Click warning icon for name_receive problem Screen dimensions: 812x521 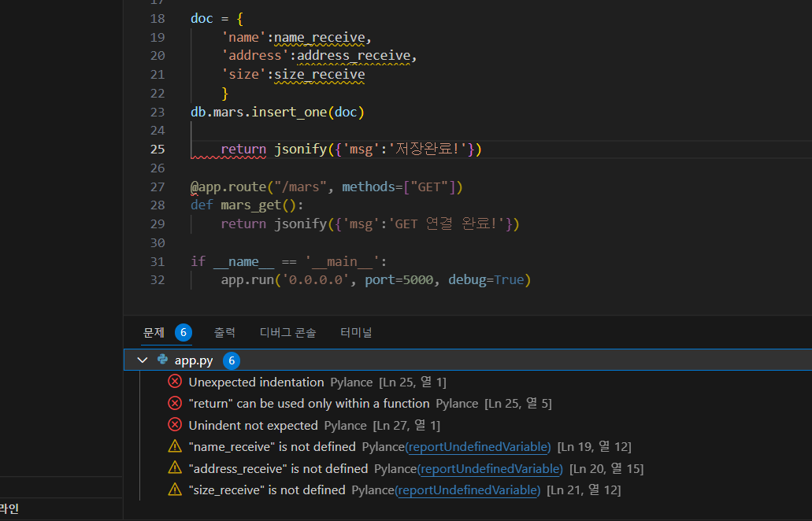tap(175, 446)
